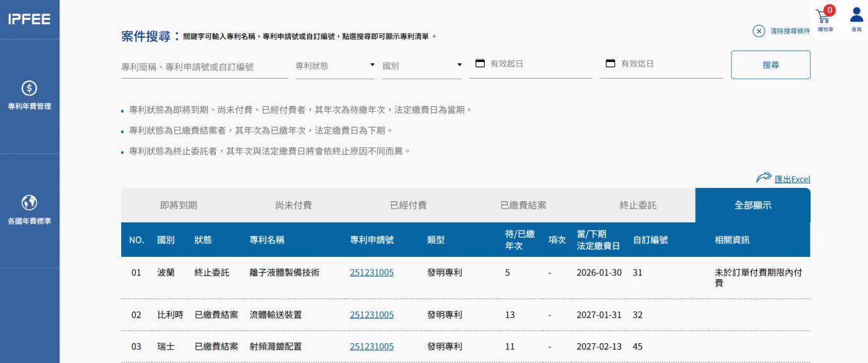
Task: Click the 有效起日 calendar icon
Action: tap(481, 63)
